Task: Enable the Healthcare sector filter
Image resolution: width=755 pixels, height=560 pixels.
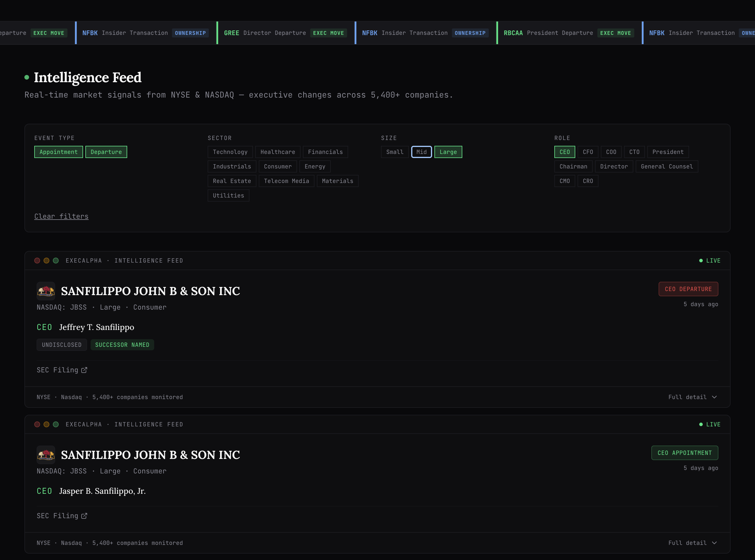Action: pyautogui.click(x=278, y=152)
